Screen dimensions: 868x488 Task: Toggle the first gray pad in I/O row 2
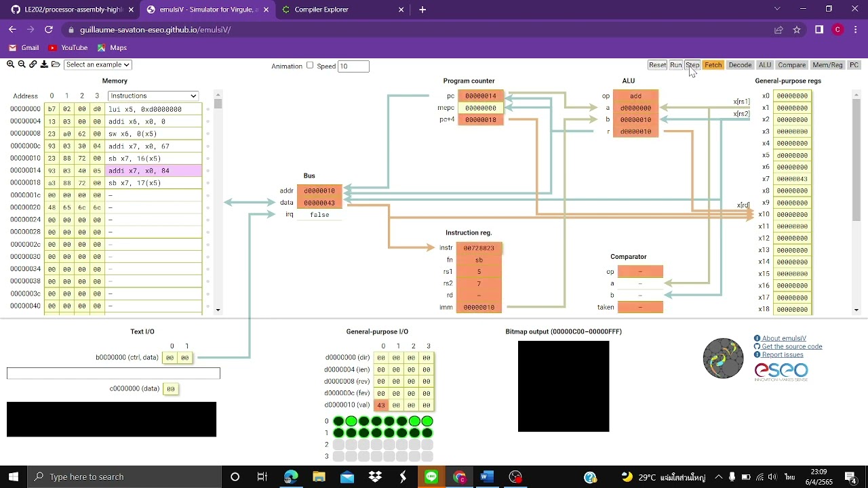click(338, 445)
